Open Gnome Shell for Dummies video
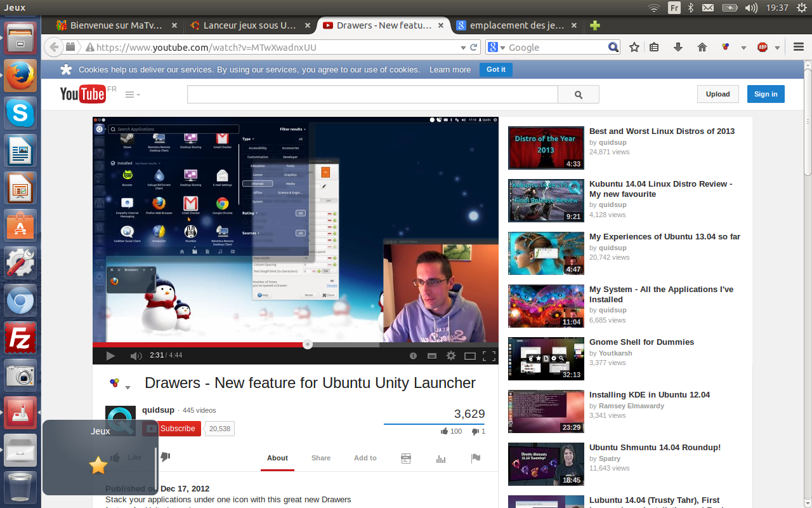The image size is (812, 508). pyautogui.click(x=641, y=342)
